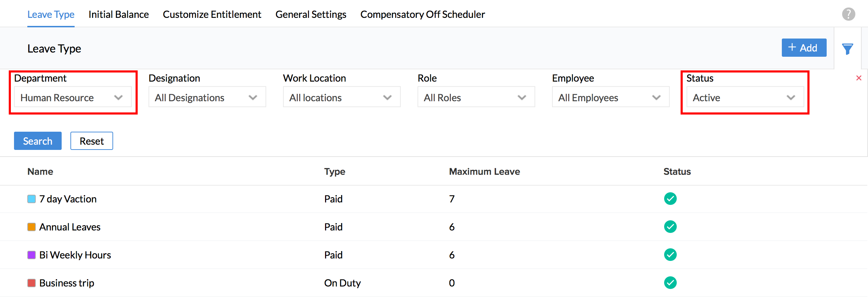Open the Department dropdown

[x=73, y=97]
